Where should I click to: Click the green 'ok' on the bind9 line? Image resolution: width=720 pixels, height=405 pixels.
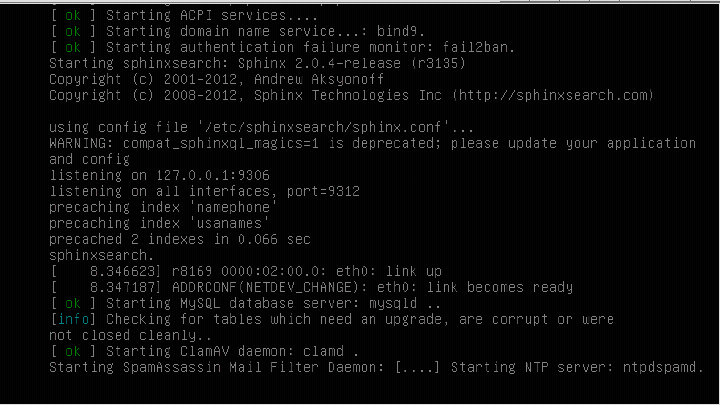(73, 32)
